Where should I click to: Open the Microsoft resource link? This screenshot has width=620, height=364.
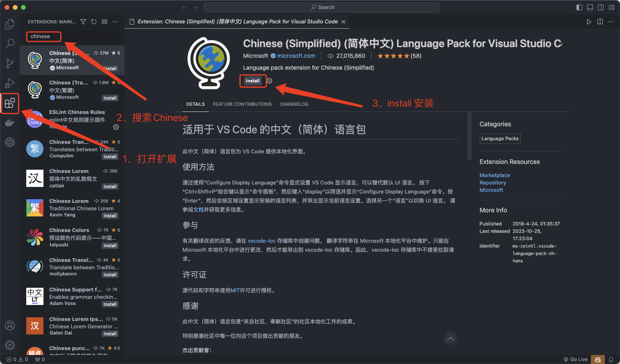(x=491, y=190)
